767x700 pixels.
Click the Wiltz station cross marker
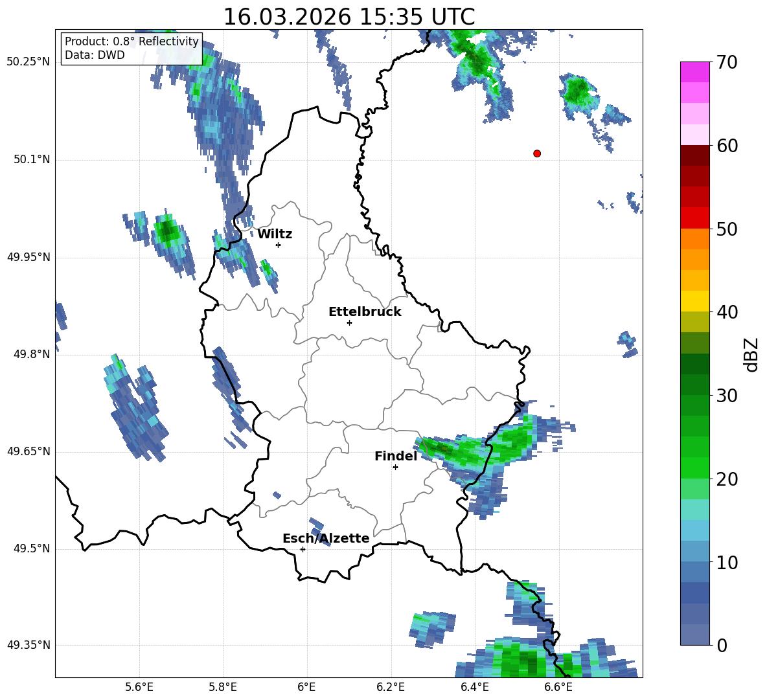click(x=279, y=245)
